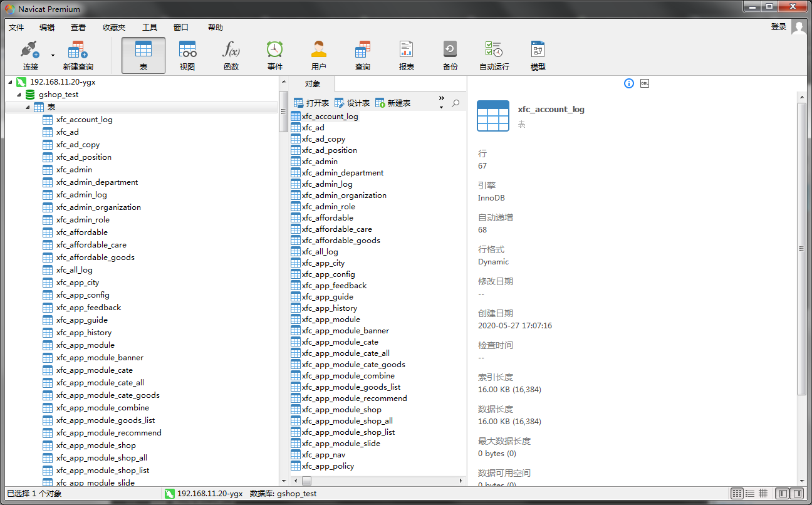The image size is (812, 505).
Task: Open the 自动运行 (Automation) tool
Action: (x=494, y=55)
